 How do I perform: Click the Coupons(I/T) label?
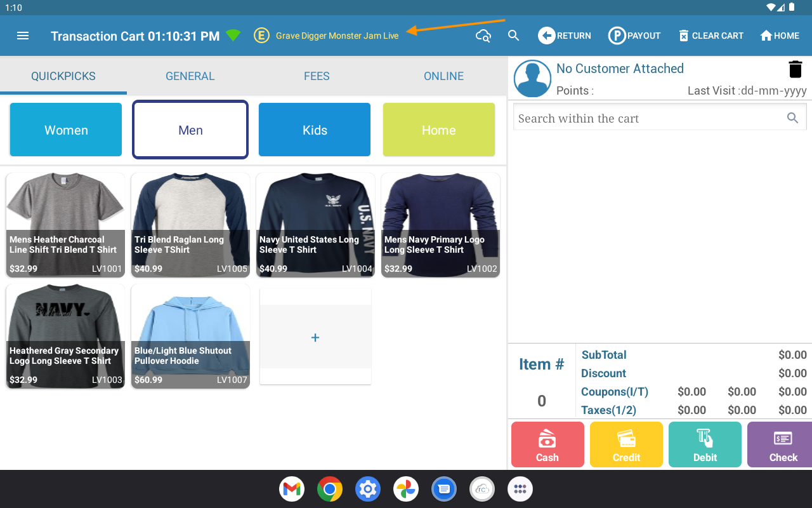click(615, 392)
